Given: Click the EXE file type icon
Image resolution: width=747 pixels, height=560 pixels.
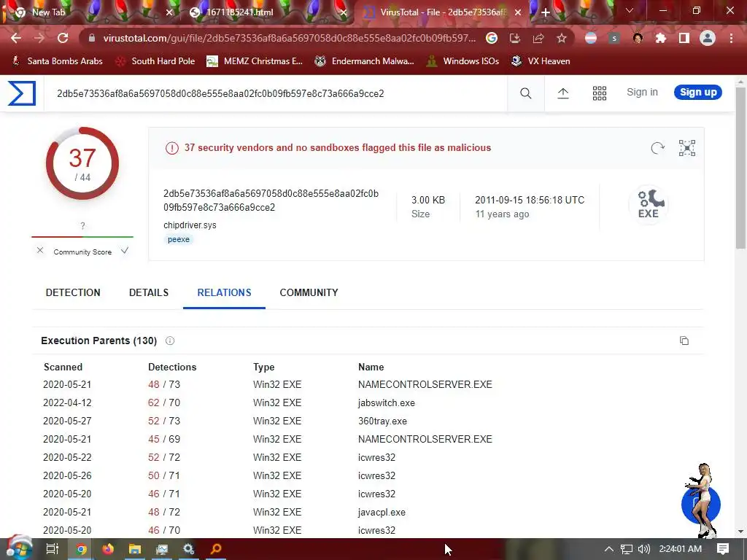Looking at the screenshot, I should coord(649,205).
